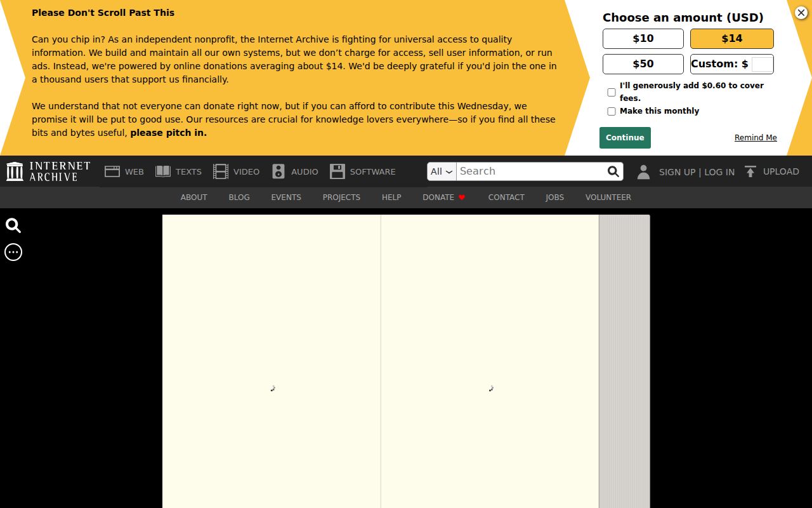The width and height of the screenshot is (812, 508).
Task: Open the Donate menu item
Action: pyautogui.click(x=444, y=197)
